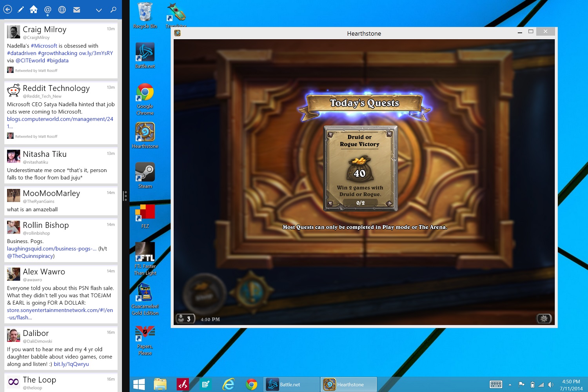Open the touch keyboard from taskbar
Image resolution: width=588 pixels, height=392 pixels.
pyautogui.click(x=496, y=385)
